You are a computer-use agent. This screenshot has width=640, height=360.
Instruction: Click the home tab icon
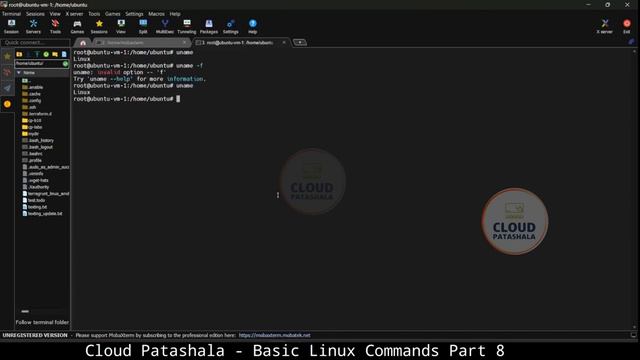point(83,42)
